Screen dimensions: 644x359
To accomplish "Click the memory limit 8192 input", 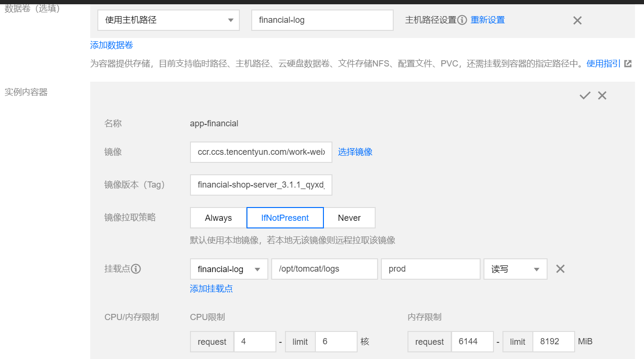I will pyautogui.click(x=553, y=341).
